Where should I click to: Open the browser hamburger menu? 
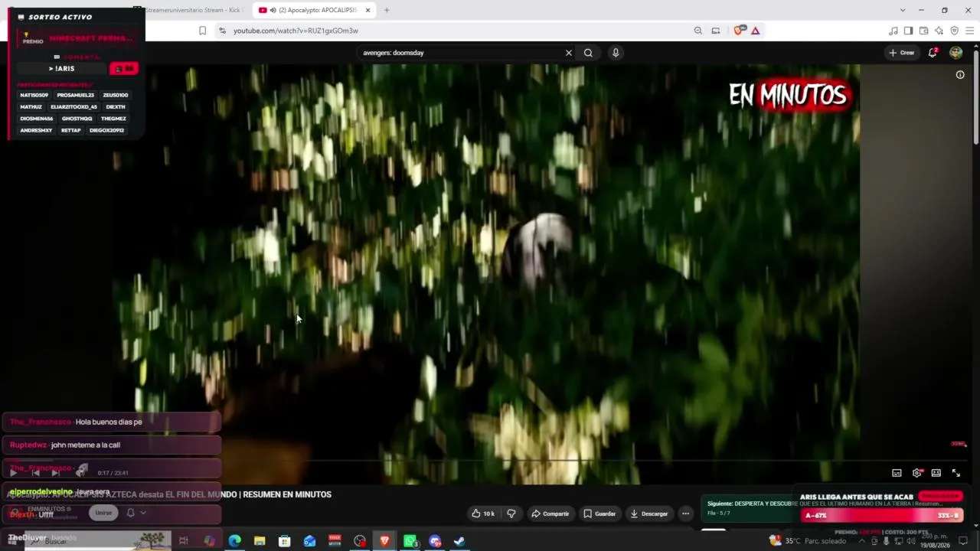click(969, 31)
